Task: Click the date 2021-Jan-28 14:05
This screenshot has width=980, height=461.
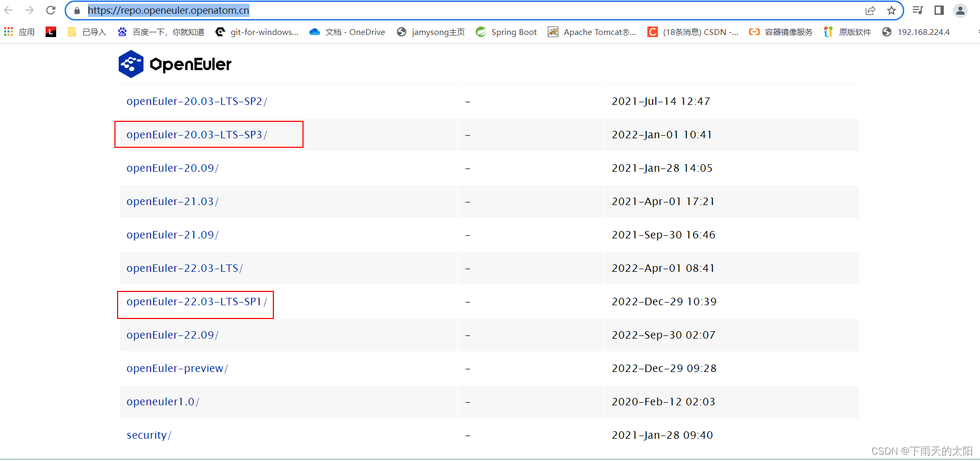Action: click(662, 168)
